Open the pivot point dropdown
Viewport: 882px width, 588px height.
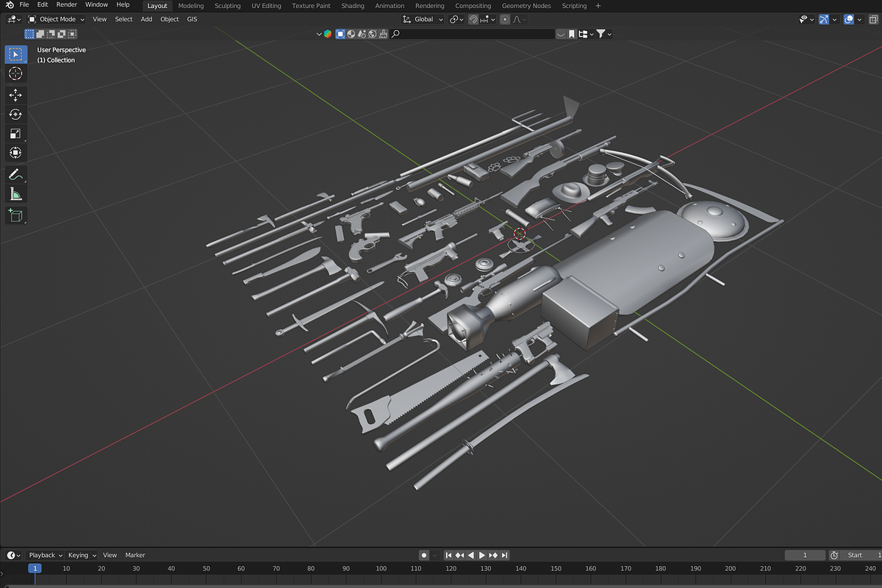pyautogui.click(x=456, y=19)
